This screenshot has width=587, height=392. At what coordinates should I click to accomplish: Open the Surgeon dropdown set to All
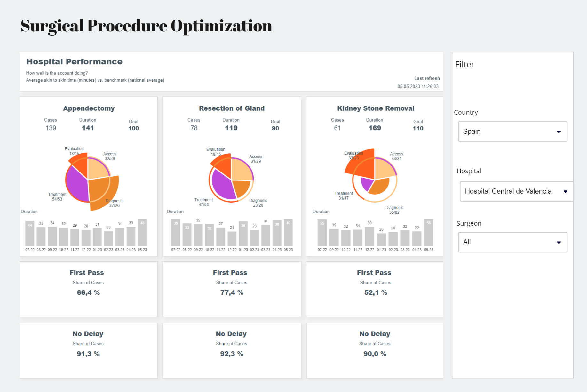point(512,242)
